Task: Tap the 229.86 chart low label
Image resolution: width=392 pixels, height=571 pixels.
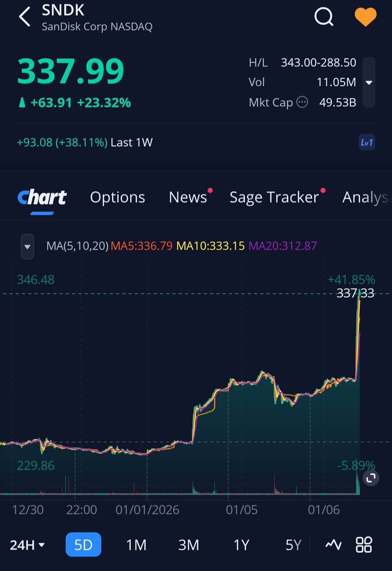Action: coord(36,465)
